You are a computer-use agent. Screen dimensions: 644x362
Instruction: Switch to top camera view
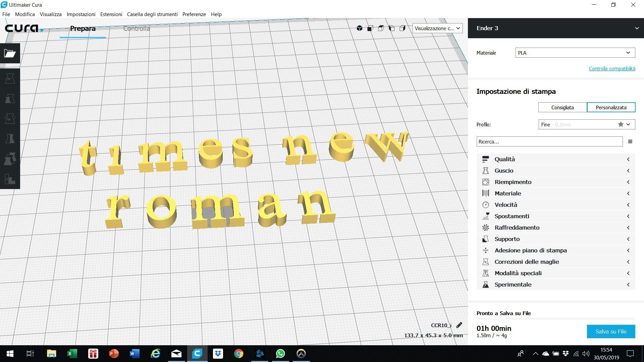point(381,28)
